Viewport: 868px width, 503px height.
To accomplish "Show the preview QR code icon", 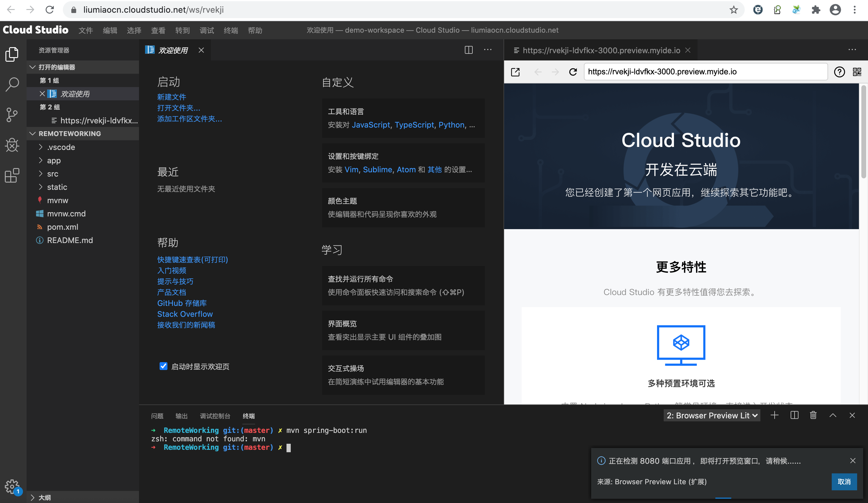I will click(x=857, y=72).
